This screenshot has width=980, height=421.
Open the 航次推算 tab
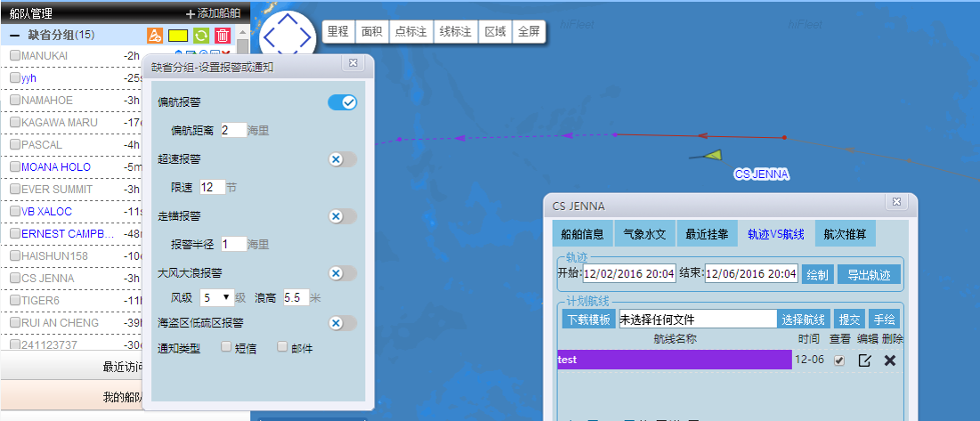click(x=845, y=234)
